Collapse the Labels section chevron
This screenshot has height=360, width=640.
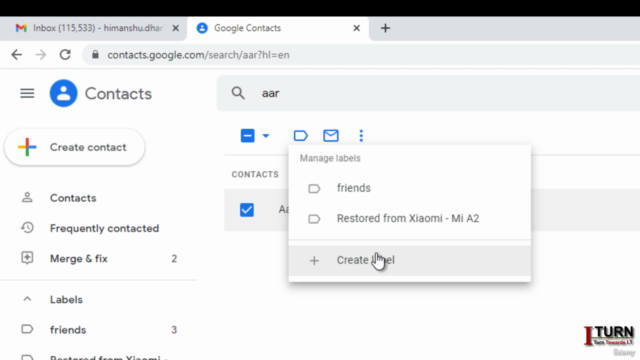pos(27,299)
